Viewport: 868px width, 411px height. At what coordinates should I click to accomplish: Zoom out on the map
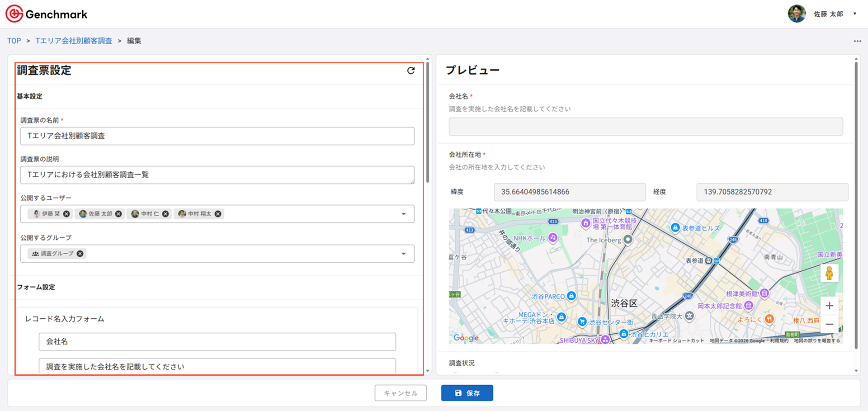pyautogui.click(x=829, y=324)
